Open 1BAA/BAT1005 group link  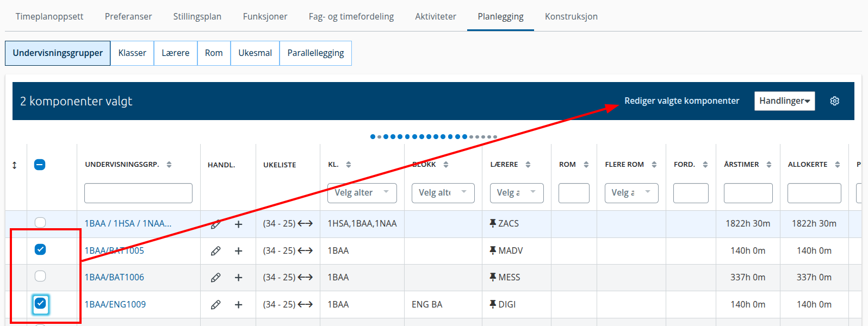(114, 250)
